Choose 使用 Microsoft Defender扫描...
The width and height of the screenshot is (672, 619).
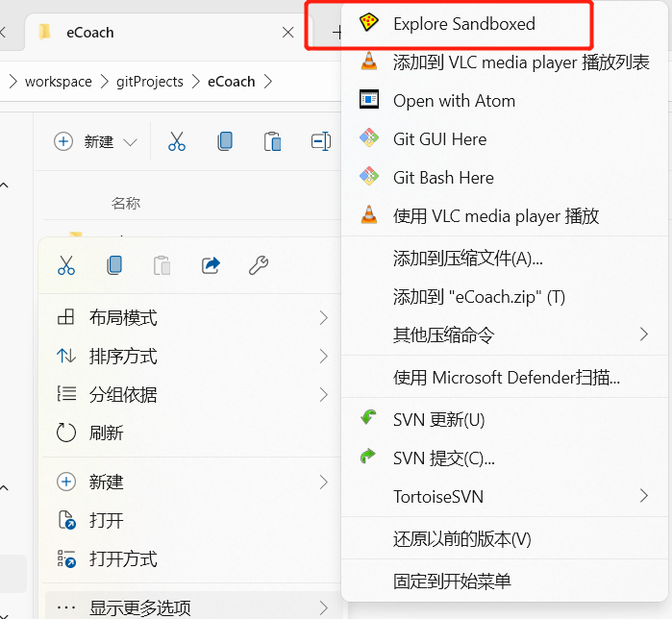coord(507,378)
